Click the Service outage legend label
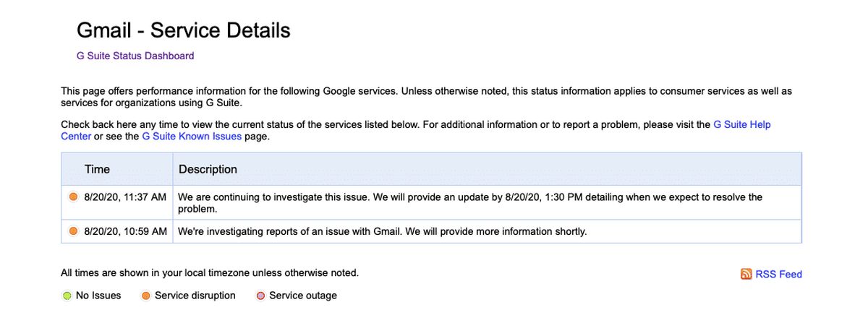The height and width of the screenshot is (323, 868). [303, 296]
